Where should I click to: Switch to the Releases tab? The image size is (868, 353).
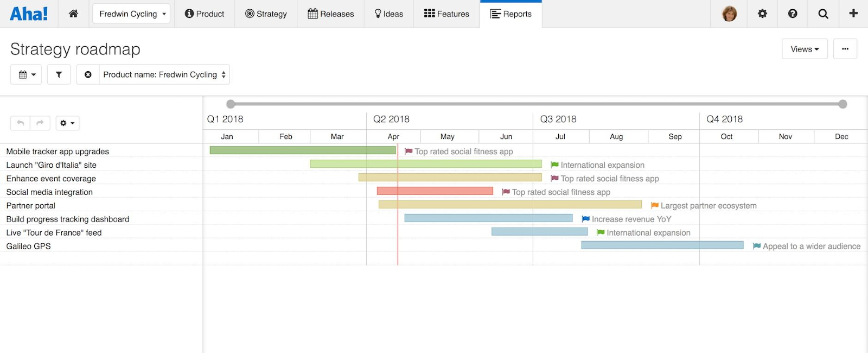[x=330, y=14]
